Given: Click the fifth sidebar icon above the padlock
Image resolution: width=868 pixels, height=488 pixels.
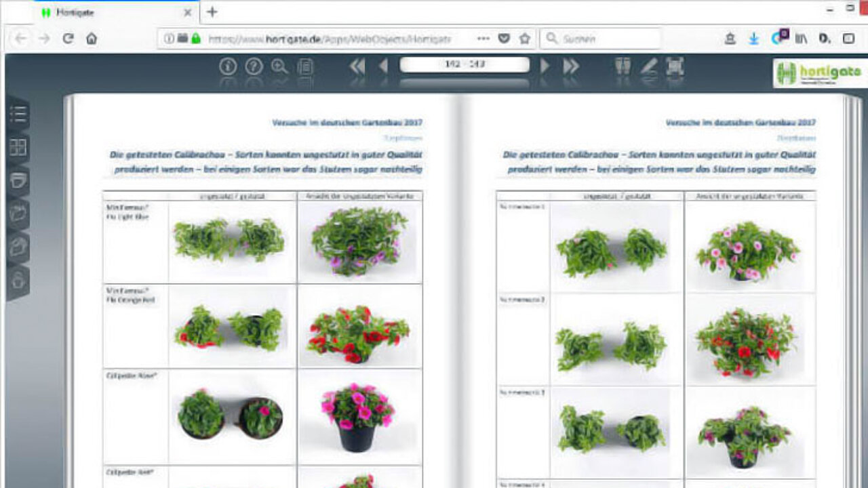Looking at the screenshot, I should pyautogui.click(x=18, y=247).
